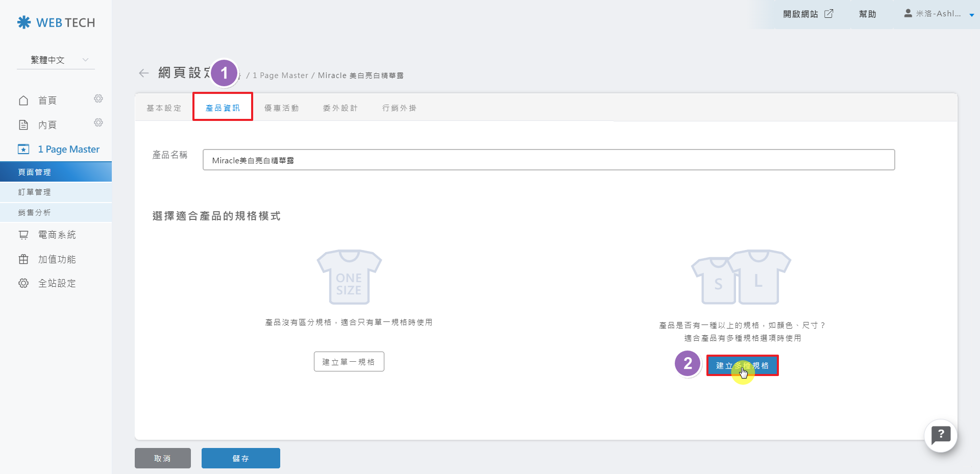Click the back arrow beside 網頁設定
980x474 pixels.
click(x=143, y=73)
